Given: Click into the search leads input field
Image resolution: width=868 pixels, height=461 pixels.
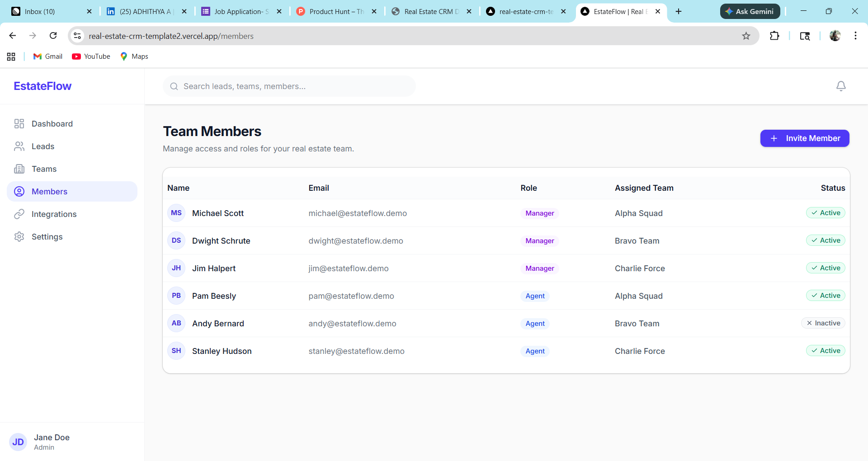Looking at the screenshot, I should click(289, 86).
